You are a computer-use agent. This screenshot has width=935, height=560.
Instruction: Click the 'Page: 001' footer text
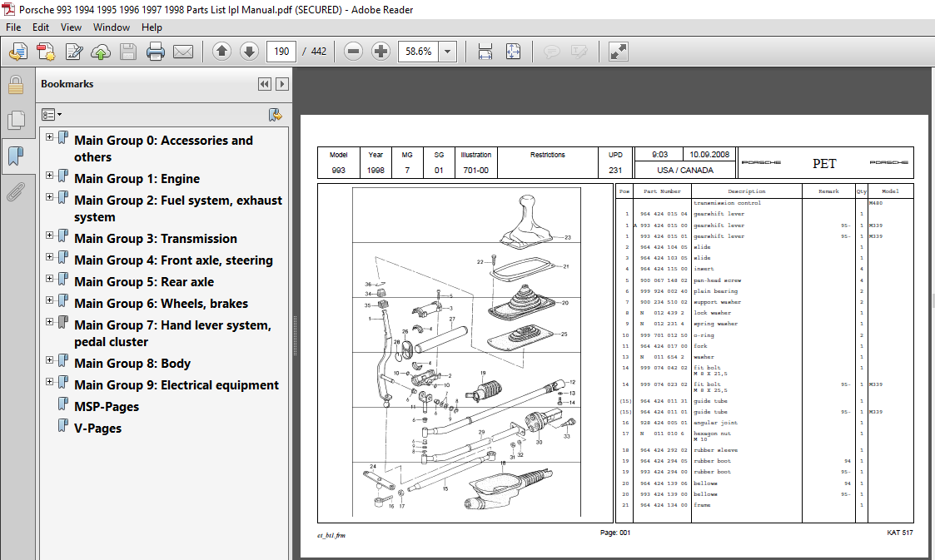(614, 533)
